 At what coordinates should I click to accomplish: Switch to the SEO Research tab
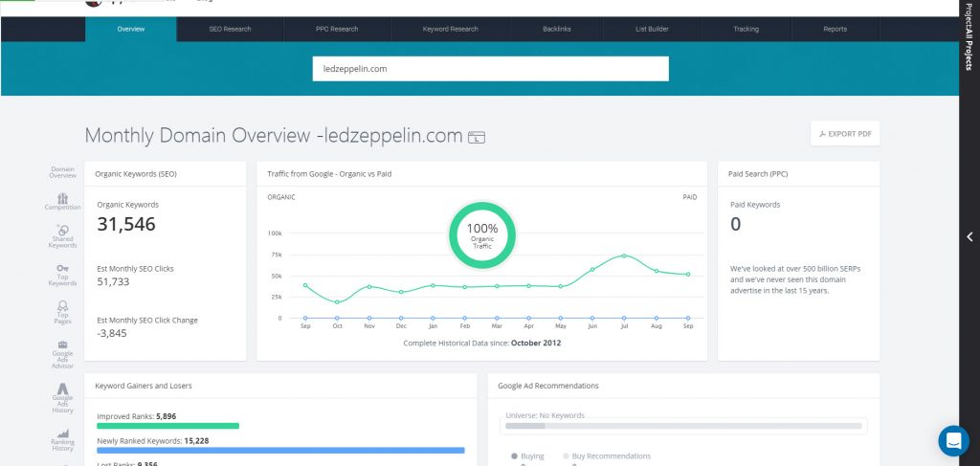click(230, 30)
